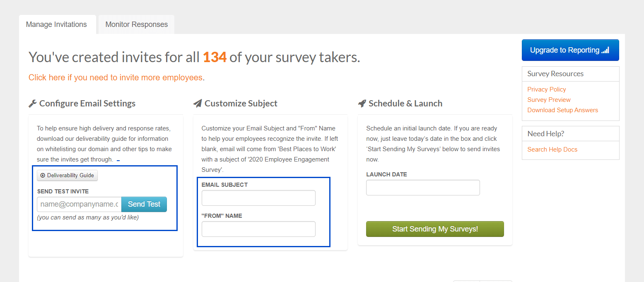Click the download icon on the Deliverability Guide button
The height and width of the screenshot is (282, 644).
click(x=42, y=175)
